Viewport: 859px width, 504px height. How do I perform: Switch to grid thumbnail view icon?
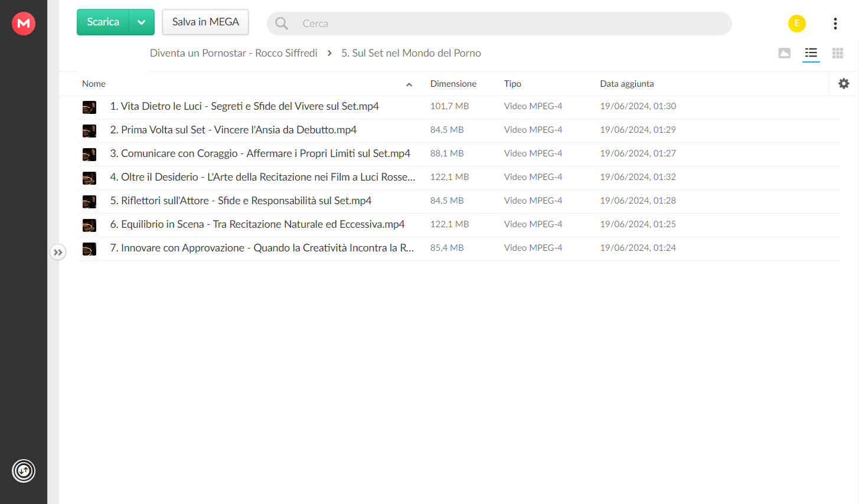point(838,53)
